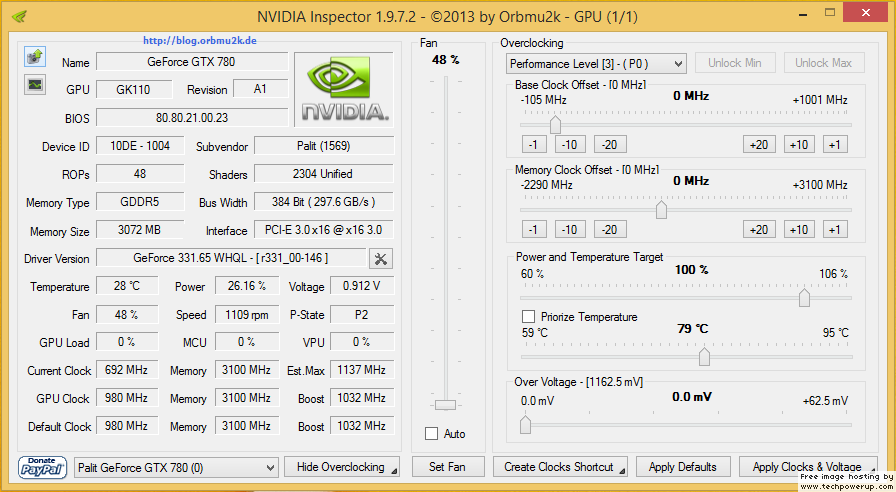Click the Base Clock Offset slider thumb
The height and width of the screenshot is (492, 896).
click(555, 124)
